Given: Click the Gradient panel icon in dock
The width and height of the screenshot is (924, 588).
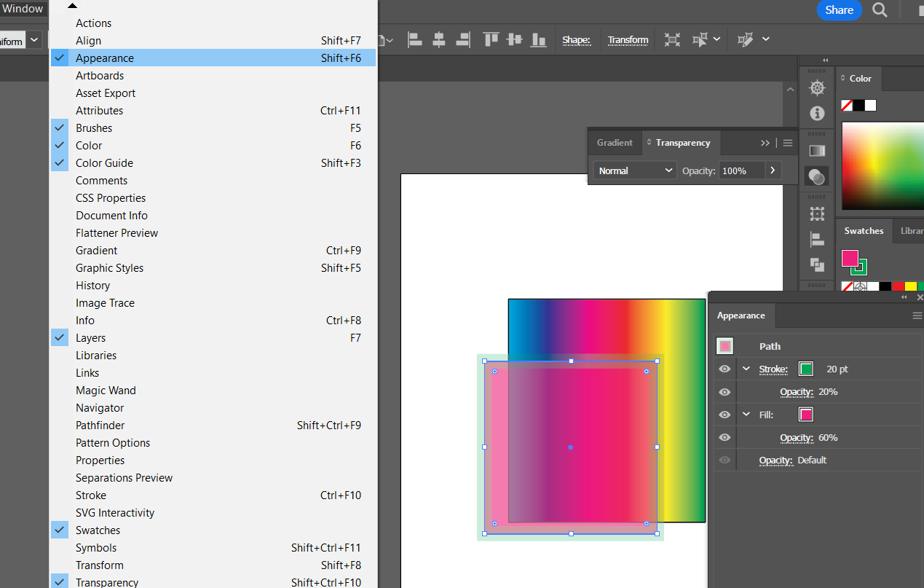Looking at the screenshot, I should [817, 151].
